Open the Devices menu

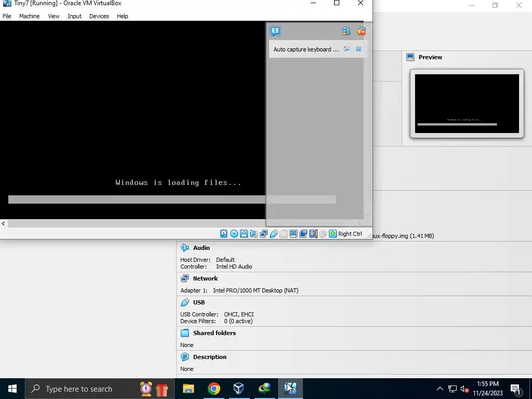pos(99,16)
